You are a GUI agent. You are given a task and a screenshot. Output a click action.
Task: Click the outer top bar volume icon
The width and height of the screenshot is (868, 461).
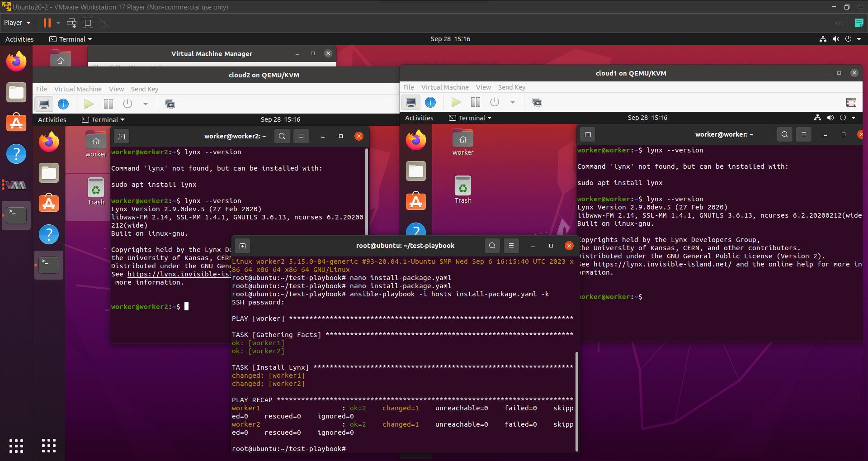835,39
